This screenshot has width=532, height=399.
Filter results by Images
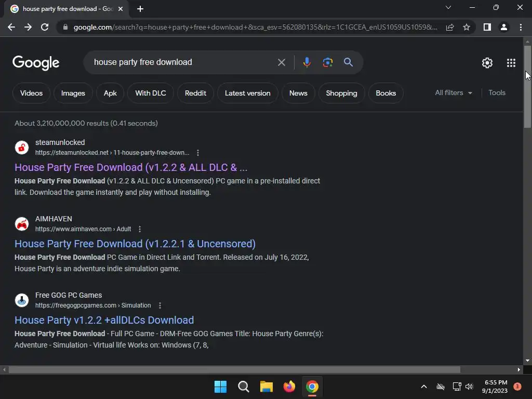pos(73,93)
